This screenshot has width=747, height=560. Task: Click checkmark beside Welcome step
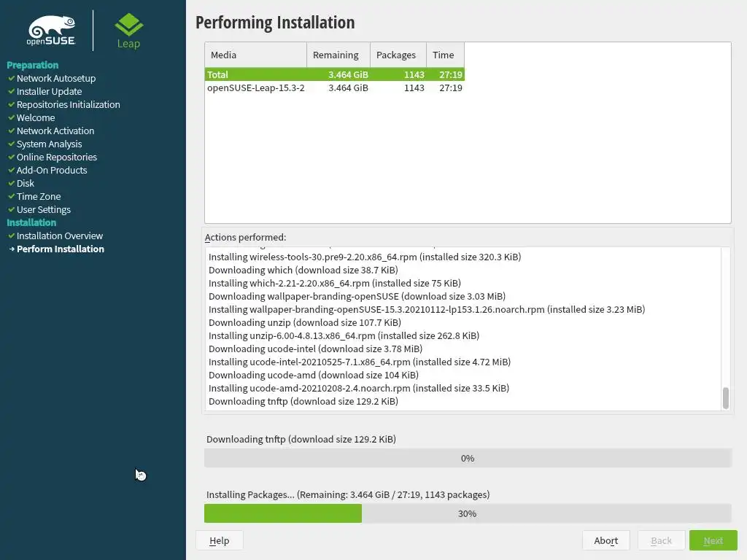12,117
